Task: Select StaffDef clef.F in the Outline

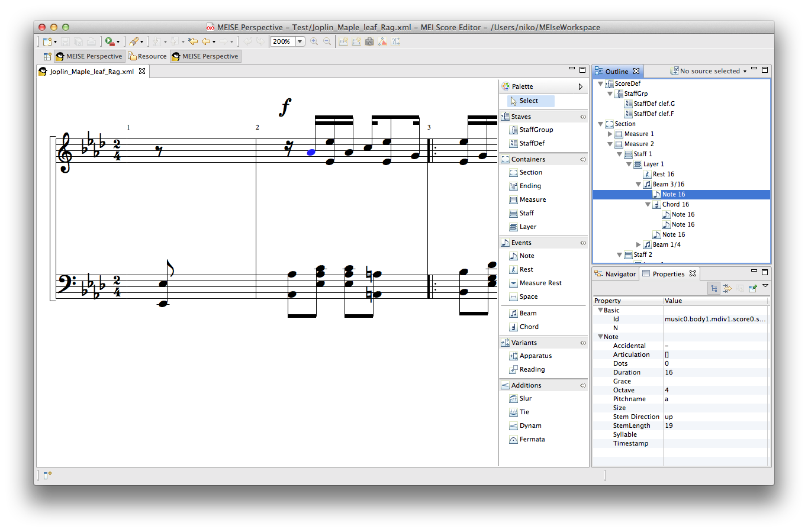Action: (653, 114)
